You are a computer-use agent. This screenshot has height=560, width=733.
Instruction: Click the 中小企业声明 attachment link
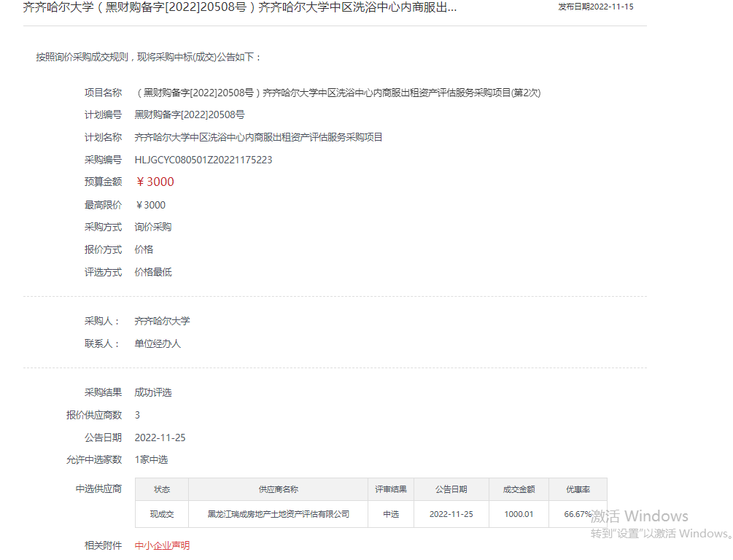162,545
